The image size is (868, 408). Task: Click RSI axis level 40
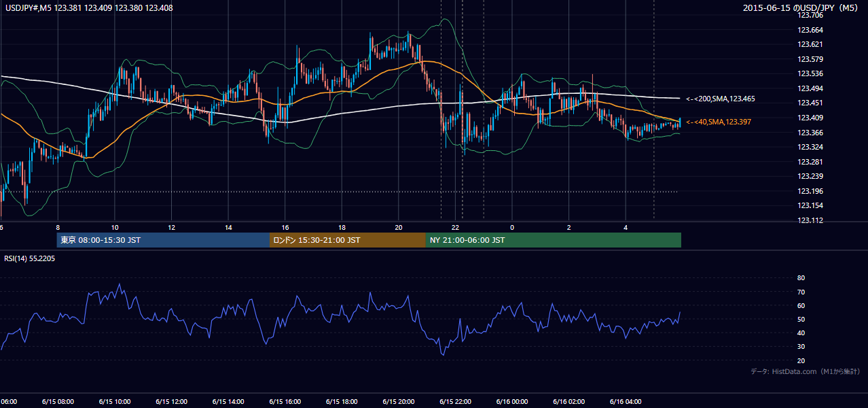click(801, 333)
